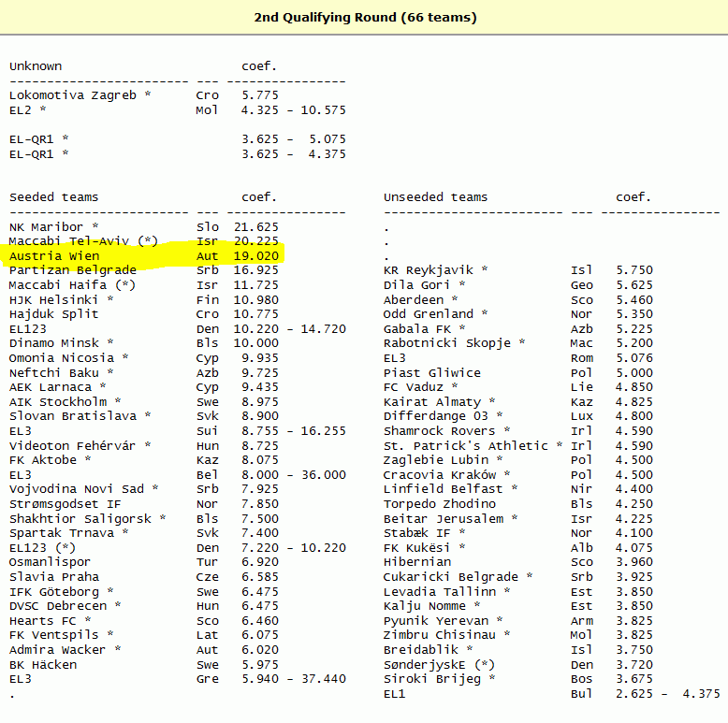
Task: Click 'Seeded teams' column header
Action: 54,197
